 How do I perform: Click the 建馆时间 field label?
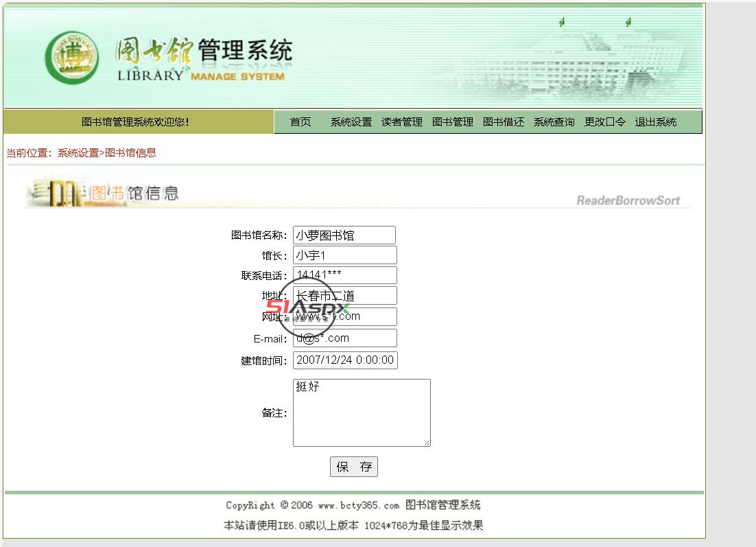click(264, 361)
